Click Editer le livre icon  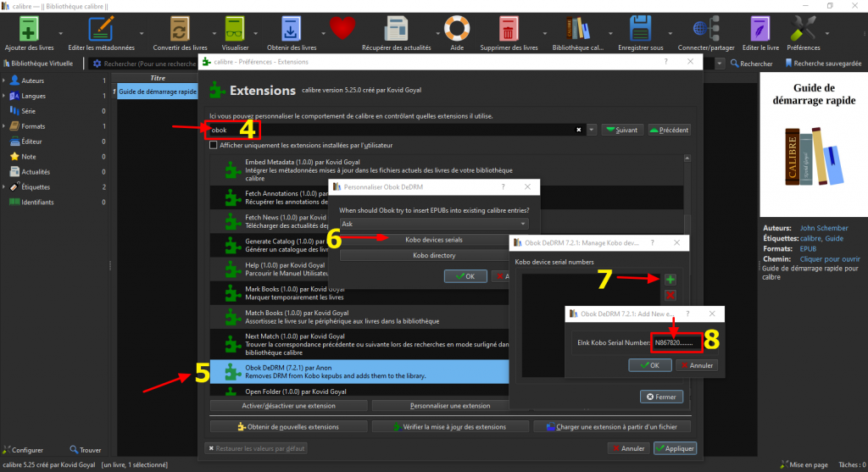click(x=760, y=29)
